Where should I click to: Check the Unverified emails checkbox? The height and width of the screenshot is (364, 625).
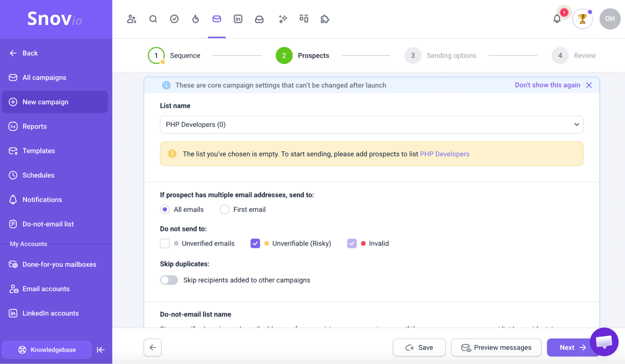pyautogui.click(x=165, y=244)
